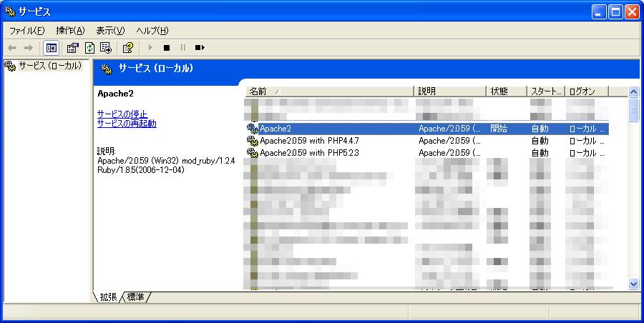Open the ファイル(F) menu
644x323 pixels.
26,31
